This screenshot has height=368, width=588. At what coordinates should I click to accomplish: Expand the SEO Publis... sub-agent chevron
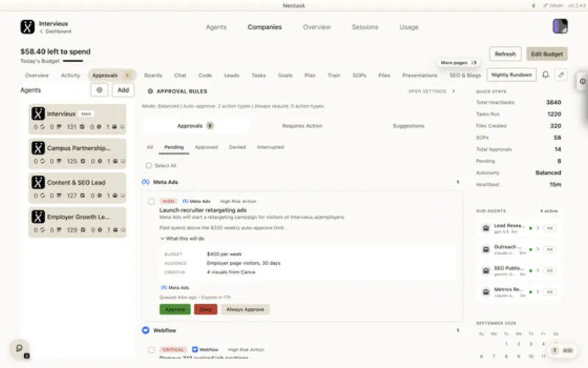coord(538,270)
